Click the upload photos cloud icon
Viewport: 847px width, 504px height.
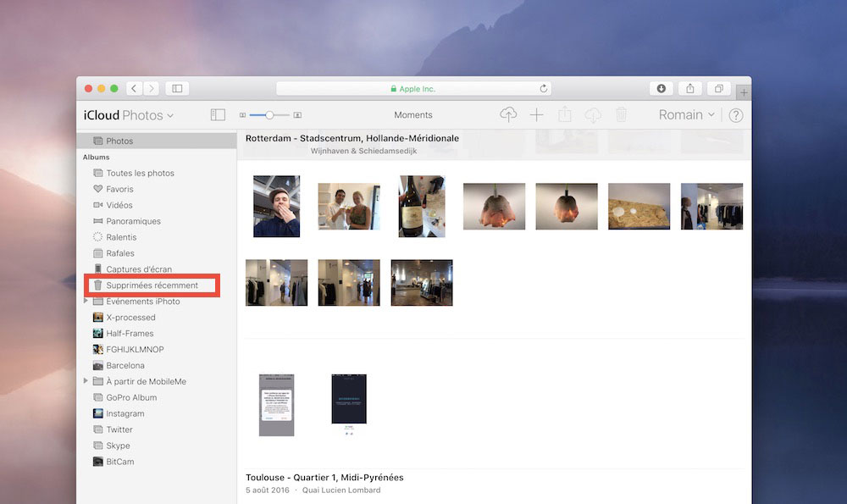(508, 115)
